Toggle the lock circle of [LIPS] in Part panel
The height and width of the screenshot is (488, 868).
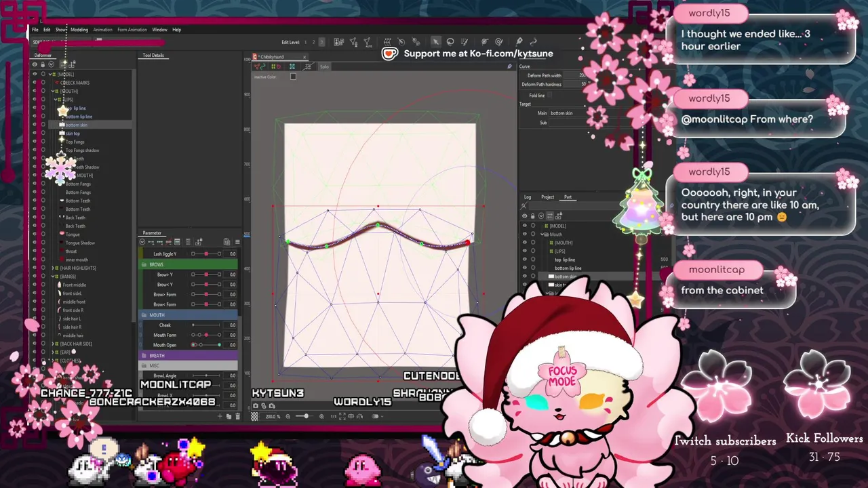pyautogui.click(x=533, y=251)
